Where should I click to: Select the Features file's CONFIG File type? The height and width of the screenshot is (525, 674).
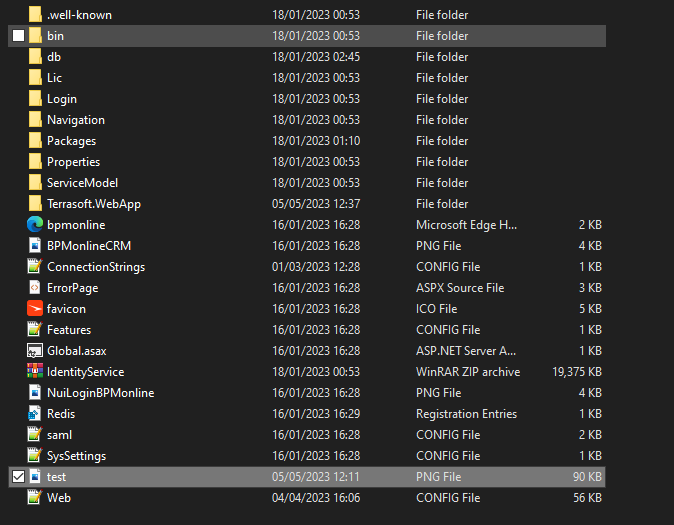(x=448, y=330)
